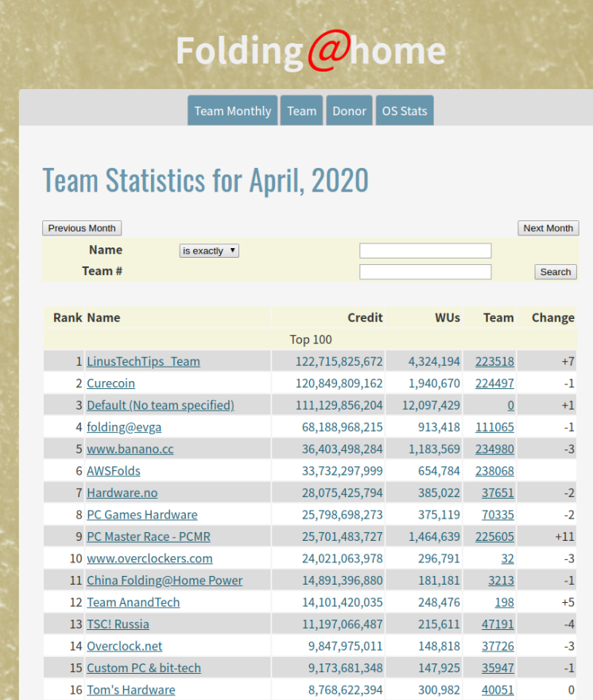This screenshot has height=700, width=593.
Task: Select the +7 change value
Action: [568, 362]
